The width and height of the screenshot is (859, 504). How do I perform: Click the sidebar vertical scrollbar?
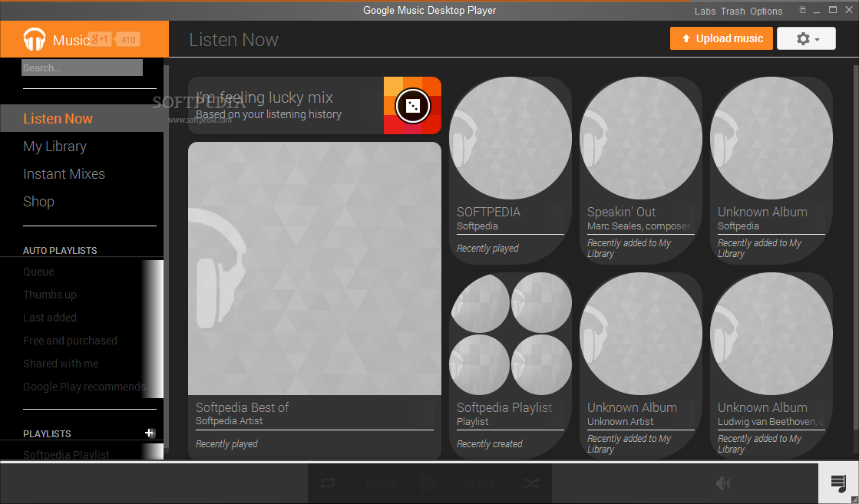(x=167, y=257)
